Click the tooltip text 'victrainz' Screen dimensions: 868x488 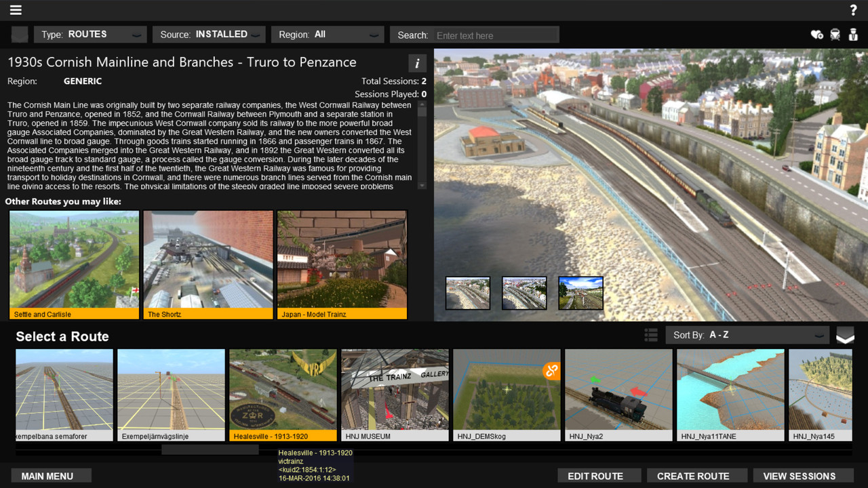tap(292, 461)
